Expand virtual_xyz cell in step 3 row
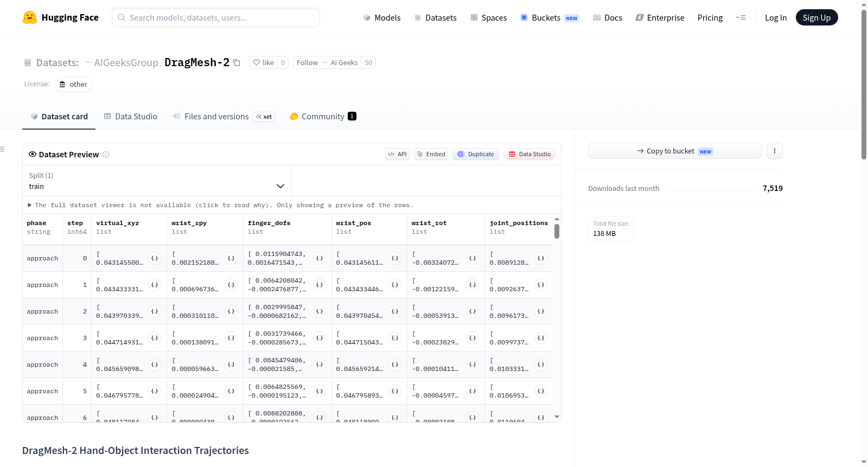The image size is (868, 467). [x=155, y=338]
